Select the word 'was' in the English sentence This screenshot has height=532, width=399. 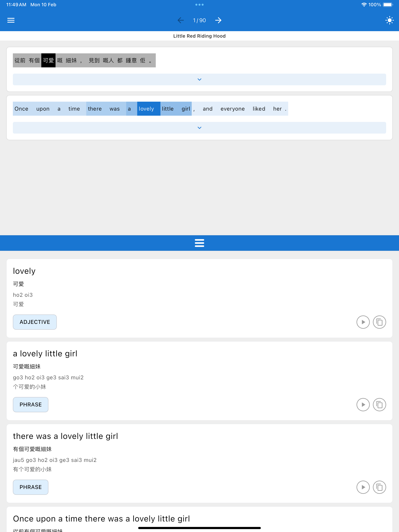(115, 109)
